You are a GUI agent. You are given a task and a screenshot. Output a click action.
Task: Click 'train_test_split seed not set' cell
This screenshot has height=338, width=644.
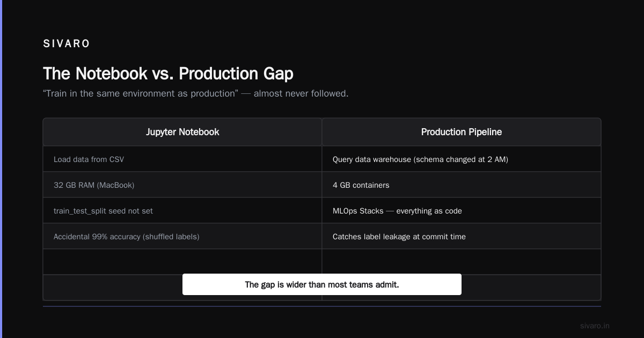[182, 211]
